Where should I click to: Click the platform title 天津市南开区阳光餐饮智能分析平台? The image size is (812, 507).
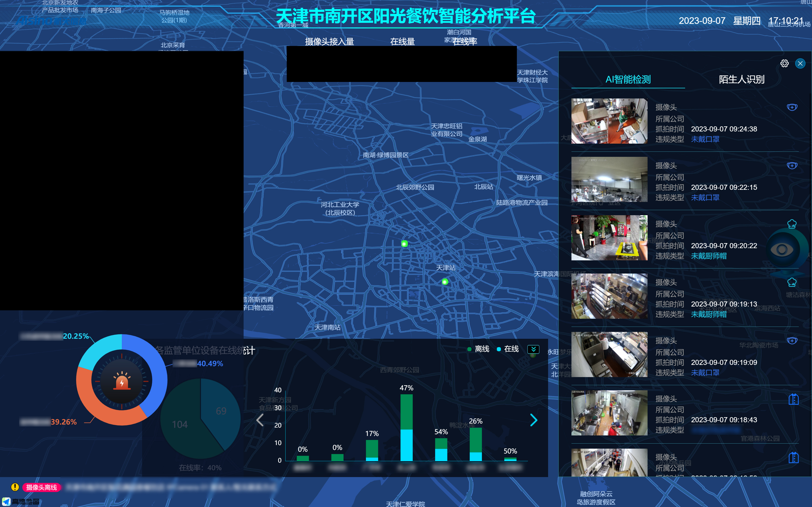[406, 16]
